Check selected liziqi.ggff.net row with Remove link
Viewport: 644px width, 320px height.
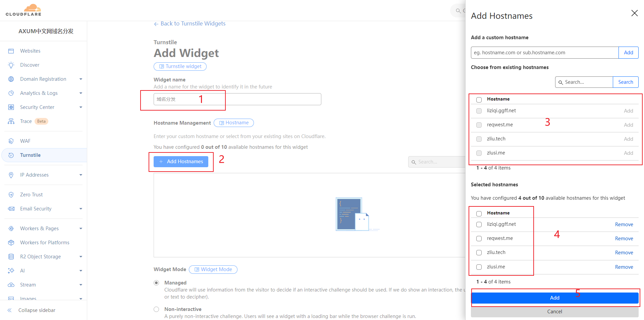pos(479,225)
